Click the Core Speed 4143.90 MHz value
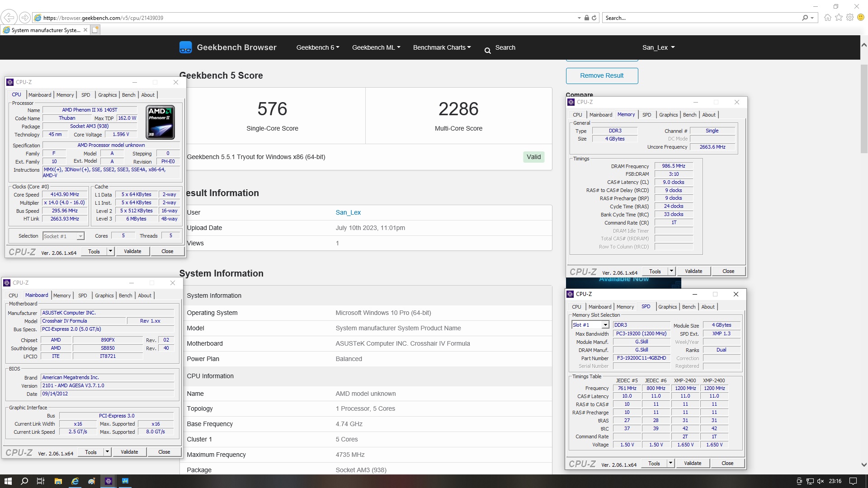 point(65,194)
